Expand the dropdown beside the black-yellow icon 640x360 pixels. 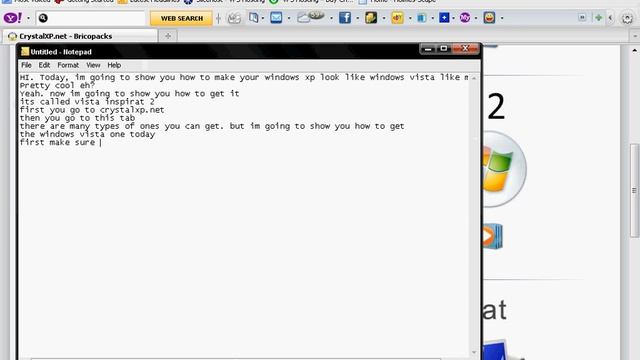(x=384, y=18)
